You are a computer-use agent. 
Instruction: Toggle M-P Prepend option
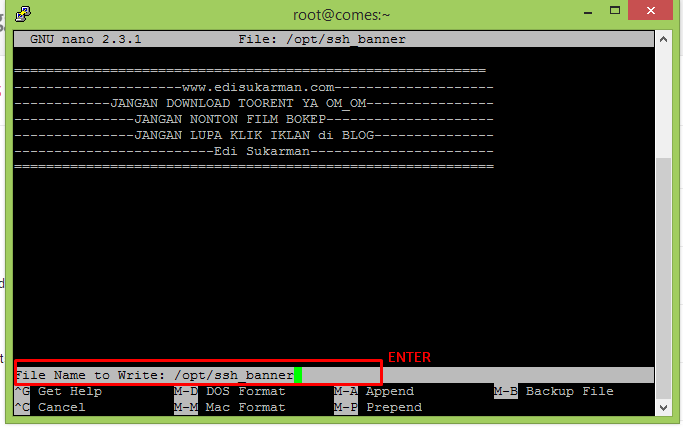coord(378,408)
